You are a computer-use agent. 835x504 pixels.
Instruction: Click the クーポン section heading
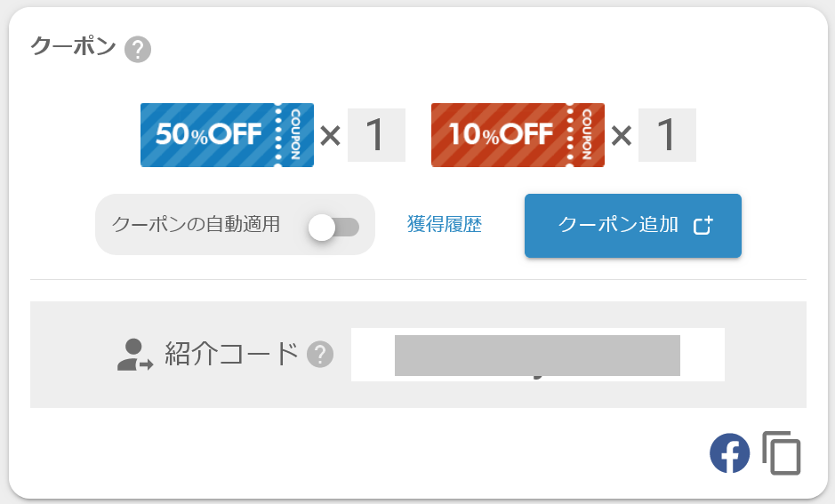[74, 47]
